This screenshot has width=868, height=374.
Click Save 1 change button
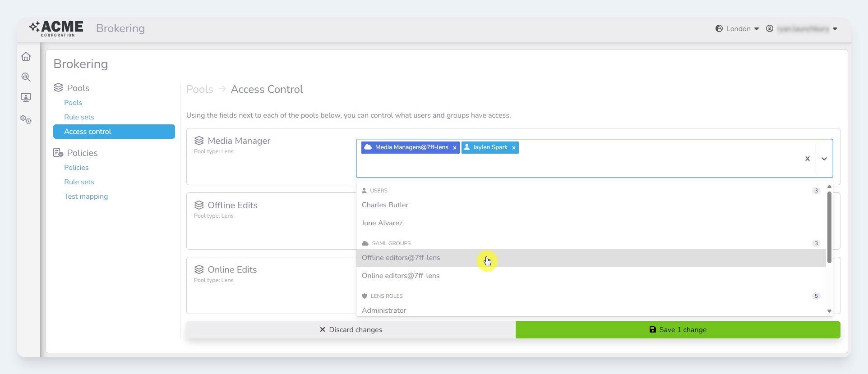[678, 330]
